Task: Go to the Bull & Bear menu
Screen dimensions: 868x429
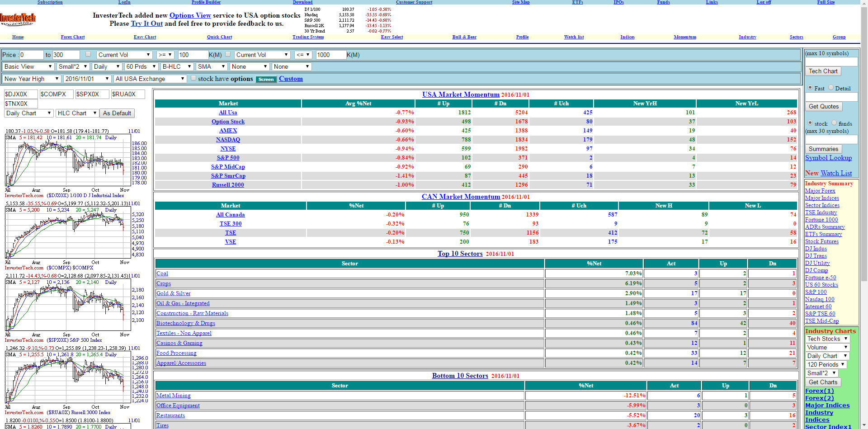Action: [464, 37]
